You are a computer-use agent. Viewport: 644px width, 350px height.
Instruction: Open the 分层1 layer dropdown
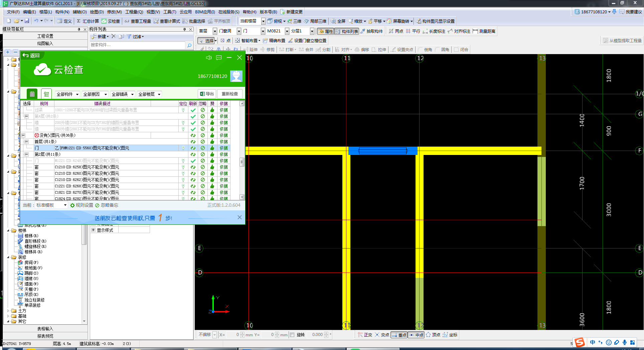(312, 31)
